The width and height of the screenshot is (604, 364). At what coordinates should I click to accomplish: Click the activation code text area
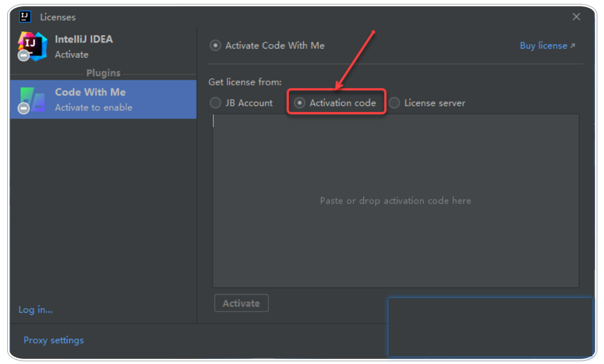tap(395, 200)
